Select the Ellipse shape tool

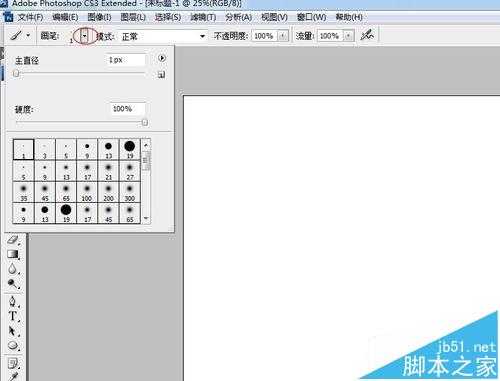click(x=13, y=346)
